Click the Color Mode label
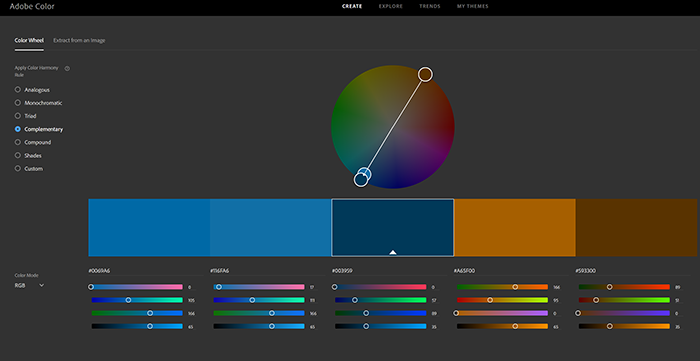The height and width of the screenshot is (361, 700). 26,275
